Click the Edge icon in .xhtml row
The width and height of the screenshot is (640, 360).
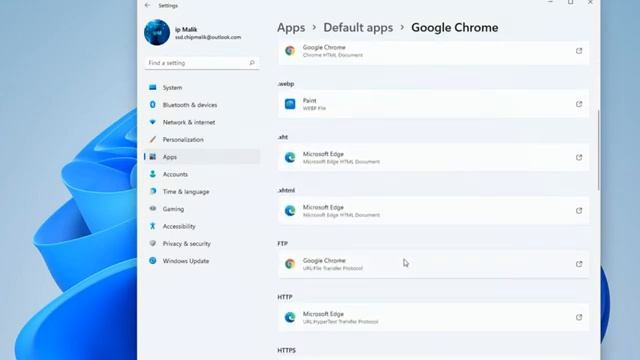290,211
